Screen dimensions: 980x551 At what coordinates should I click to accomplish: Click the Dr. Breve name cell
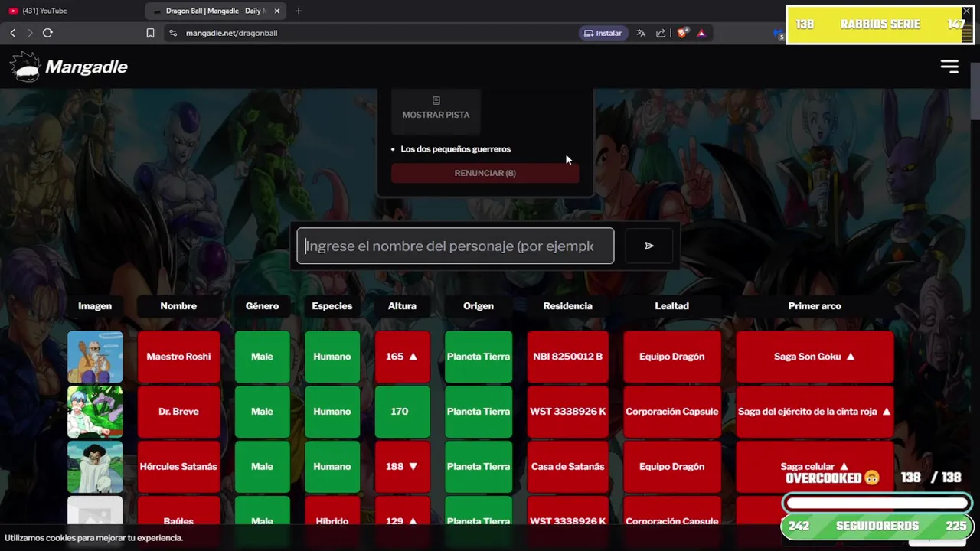pos(178,412)
